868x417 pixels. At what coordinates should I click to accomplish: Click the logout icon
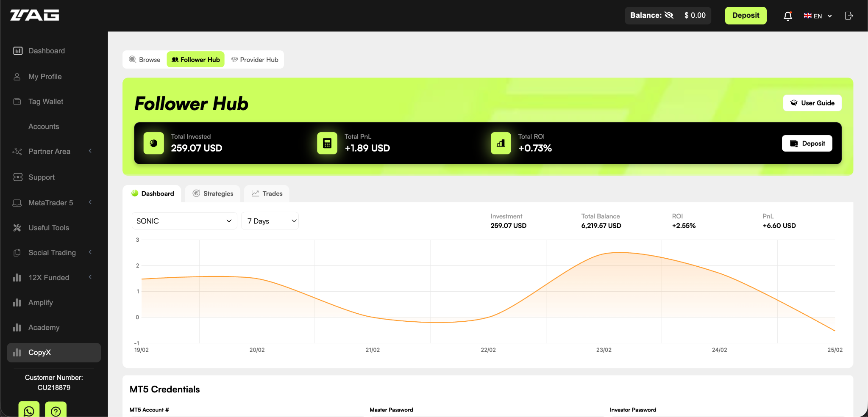pyautogui.click(x=849, y=16)
